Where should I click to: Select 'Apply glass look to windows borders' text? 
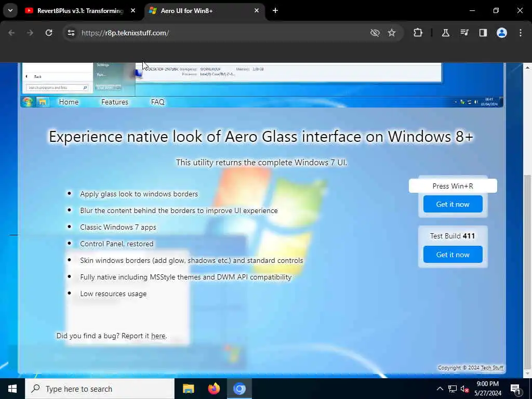[x=139, y=194]
